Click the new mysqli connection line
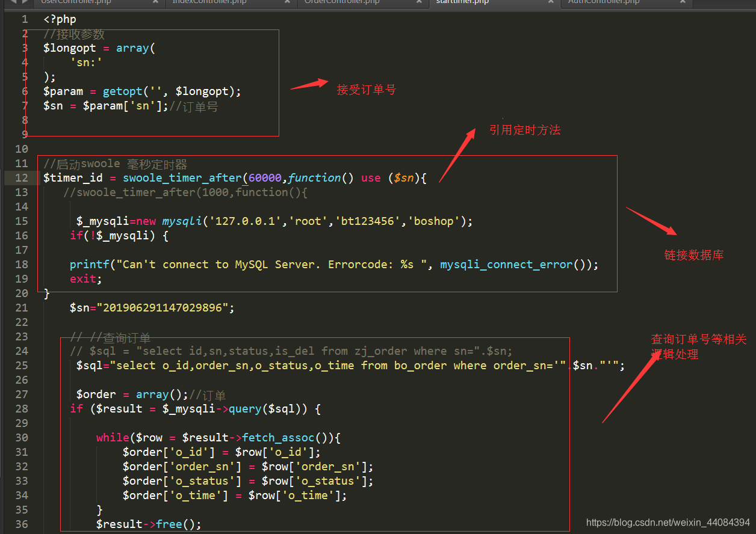Image resolution: width=756 pixels, height=534 pixels. [x=274, y=221]
